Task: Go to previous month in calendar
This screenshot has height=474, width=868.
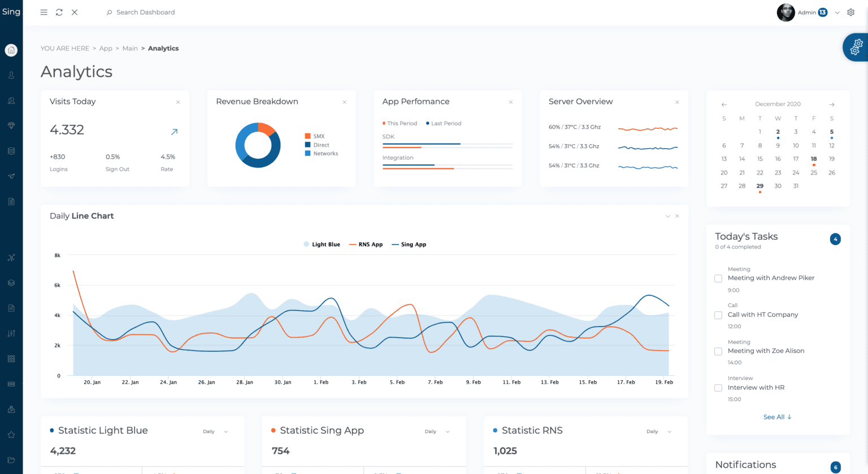Action: pos(724,105)
